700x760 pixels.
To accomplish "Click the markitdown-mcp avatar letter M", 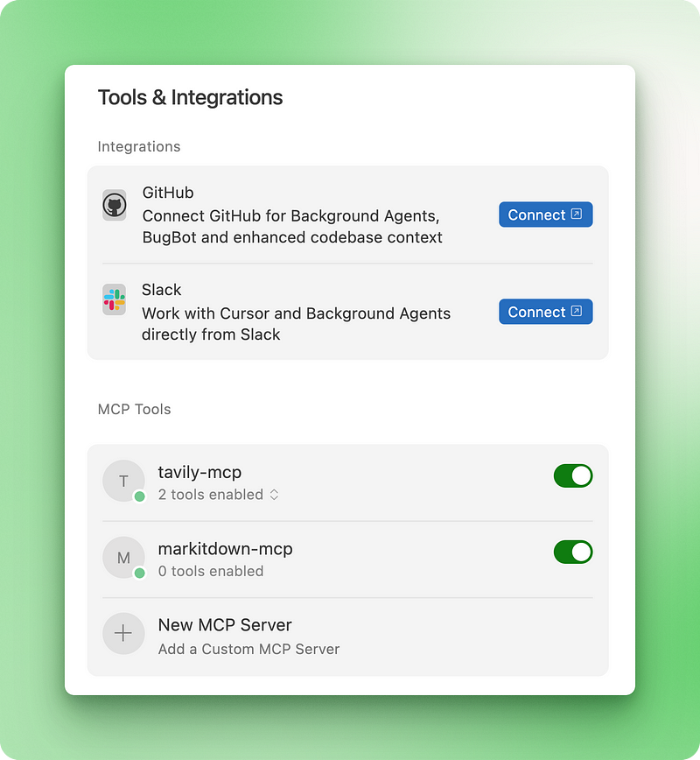I will tap(123, 558).
